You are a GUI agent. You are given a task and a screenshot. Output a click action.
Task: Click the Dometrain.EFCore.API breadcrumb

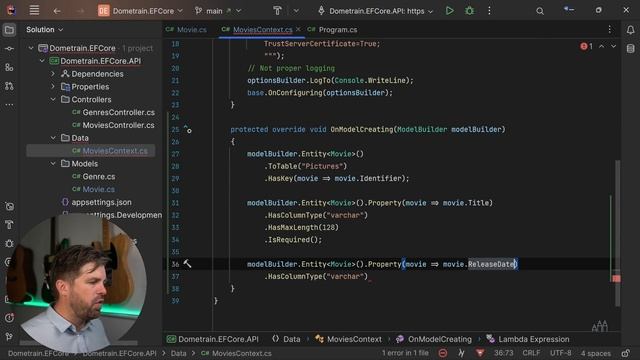pyautogui.click(x=213, y=339)
